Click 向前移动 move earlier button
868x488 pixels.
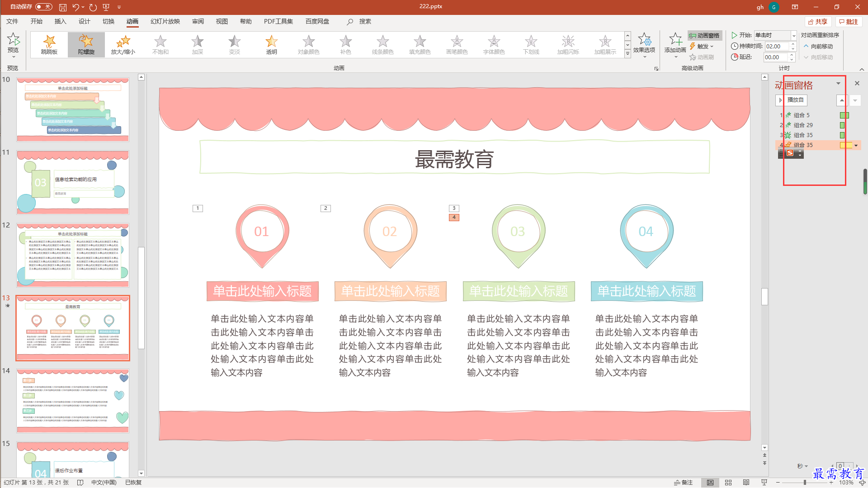click(818, 46)
